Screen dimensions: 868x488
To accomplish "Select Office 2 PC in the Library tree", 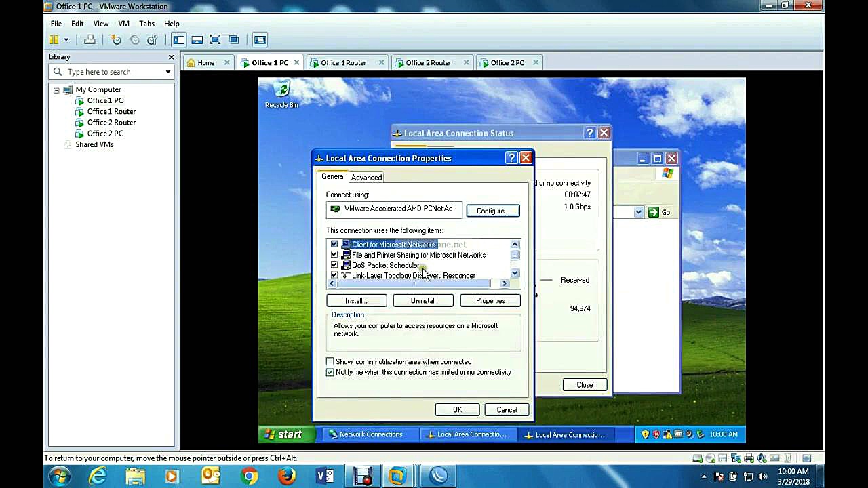I will click(105, 134).
